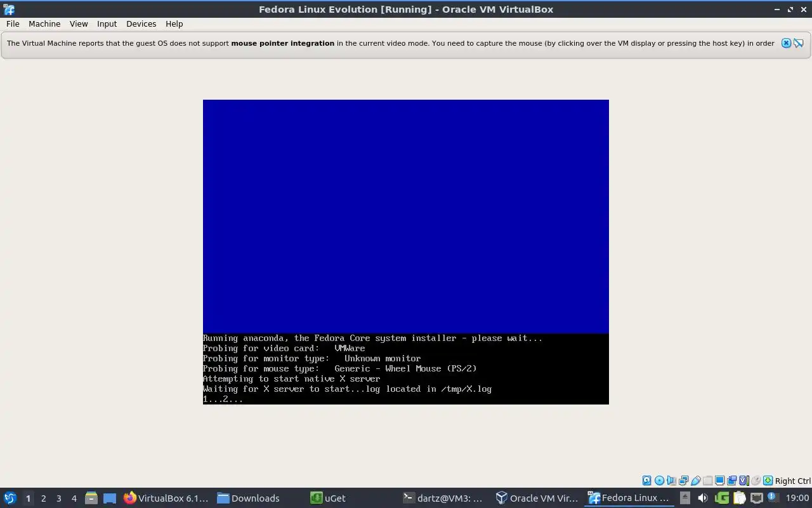Switch to workspace 3
The width and height of the screenshot is (812, 508).
coord(58,498)
